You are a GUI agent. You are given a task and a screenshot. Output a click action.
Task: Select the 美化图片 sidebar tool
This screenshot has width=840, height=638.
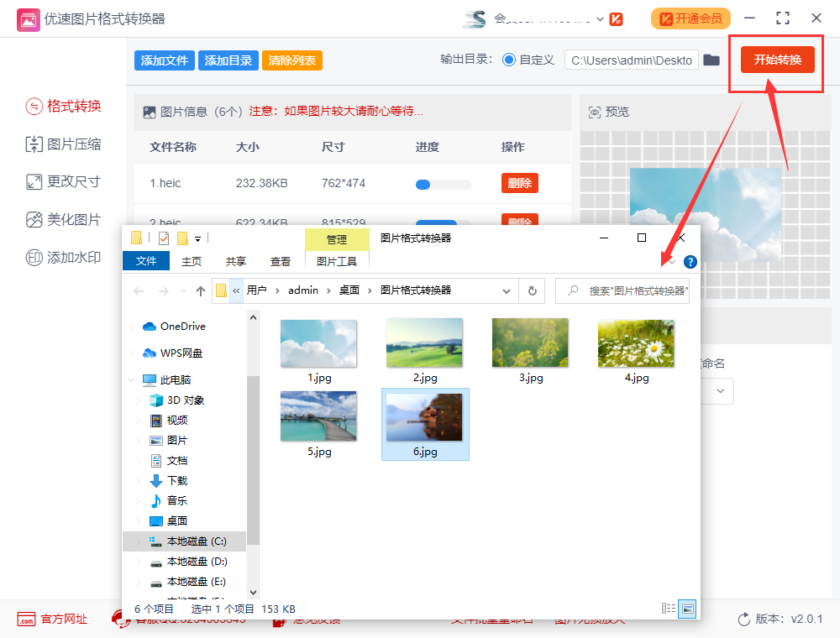(x=63, y=220)
